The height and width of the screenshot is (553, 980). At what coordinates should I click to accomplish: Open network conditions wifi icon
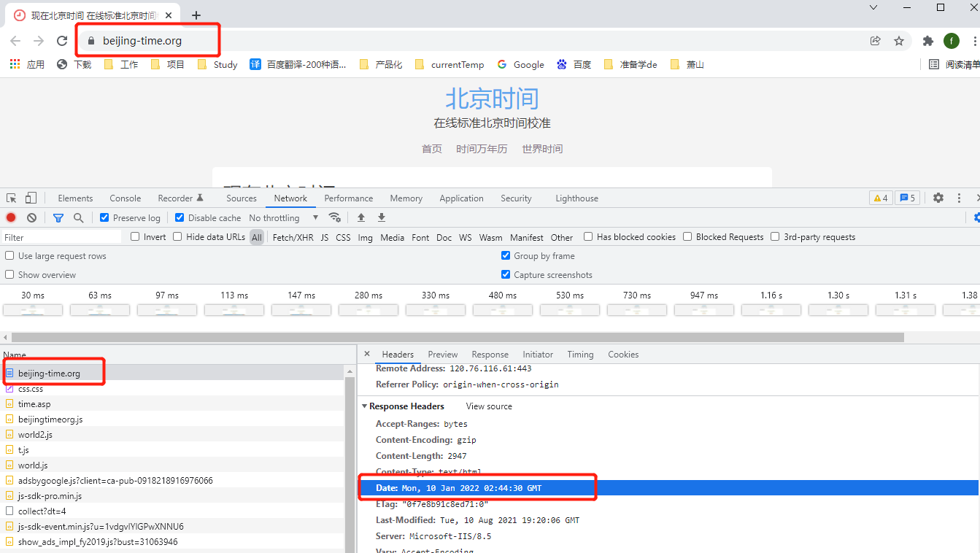[335, 217]
